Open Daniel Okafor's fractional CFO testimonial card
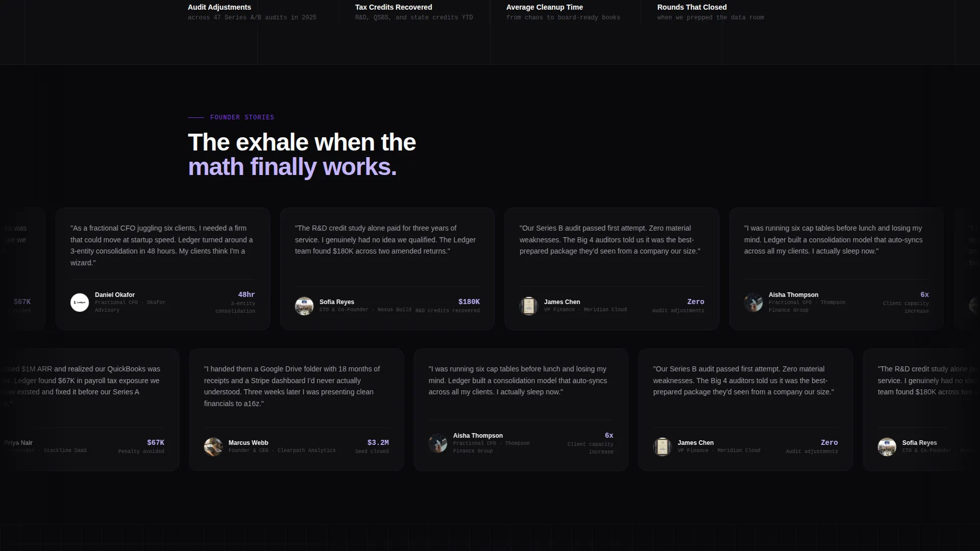This screenshot has height=551, width=980. (163, 269)
